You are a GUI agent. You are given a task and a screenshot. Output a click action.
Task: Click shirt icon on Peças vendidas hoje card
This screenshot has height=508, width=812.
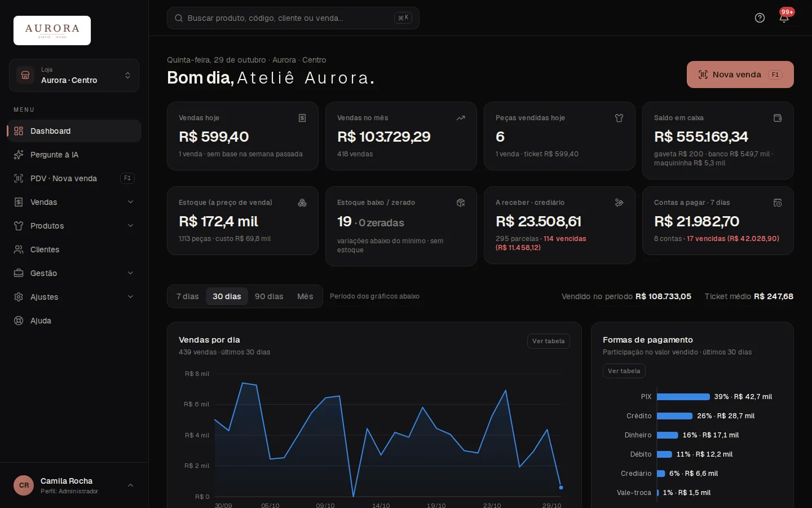coord(619,118)
